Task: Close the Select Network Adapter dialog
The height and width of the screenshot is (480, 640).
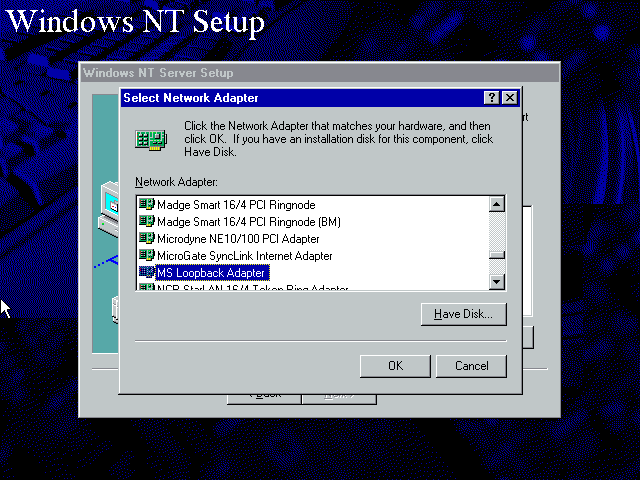Action: (x=510, y=98)
